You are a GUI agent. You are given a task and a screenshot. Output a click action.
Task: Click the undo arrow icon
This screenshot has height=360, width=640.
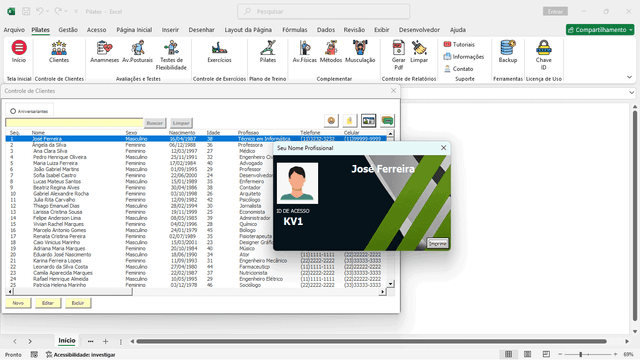(39, 11)
